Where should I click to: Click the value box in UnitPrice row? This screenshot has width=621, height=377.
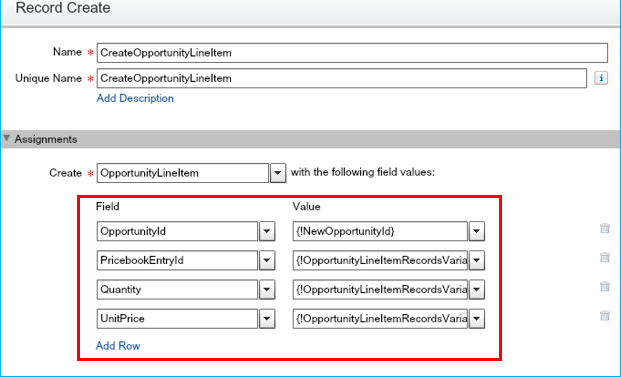[x=380, y=318]
